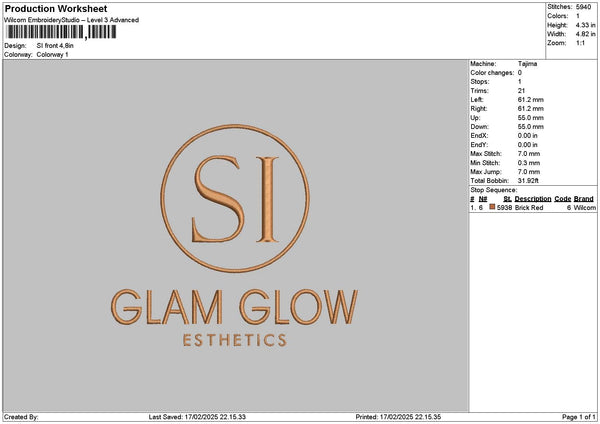Click the Stitches value 5940
The height and width of the screenshot is (424, 600).
[x=584, y=7]
